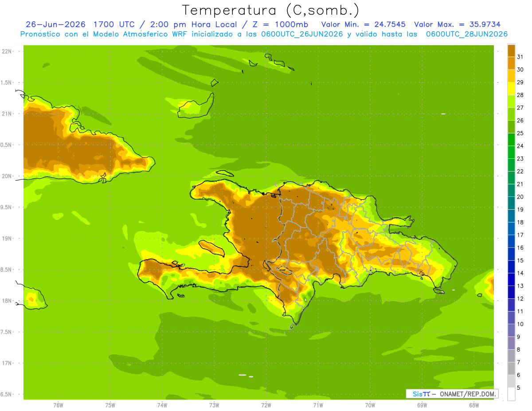Select the "0600UTC_28JUN2026" valid-until time
This screenshot has width=532, height=411.
466,34
